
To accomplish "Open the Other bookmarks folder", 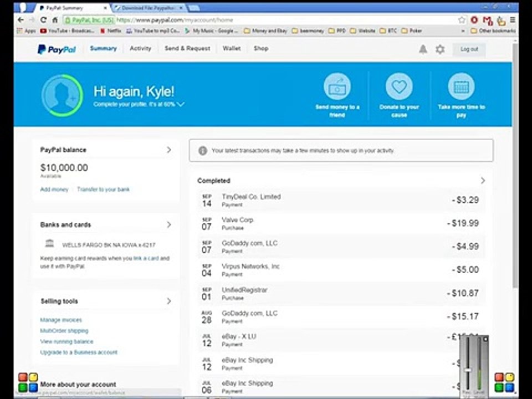I will [x=493, y=30].
